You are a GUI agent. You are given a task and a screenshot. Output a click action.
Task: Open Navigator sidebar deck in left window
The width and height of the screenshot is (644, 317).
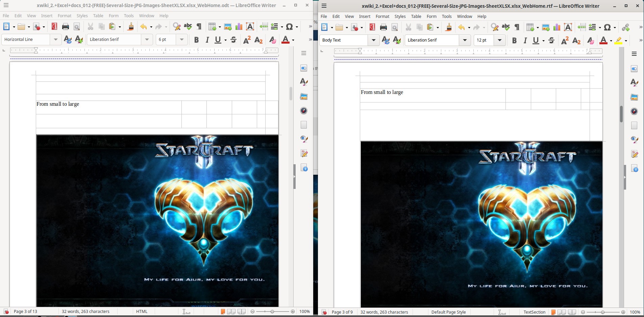click(304, 111)
